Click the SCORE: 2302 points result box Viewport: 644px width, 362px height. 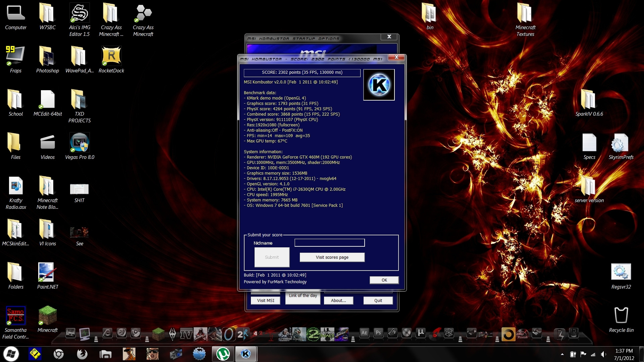[x=302, y=72]
